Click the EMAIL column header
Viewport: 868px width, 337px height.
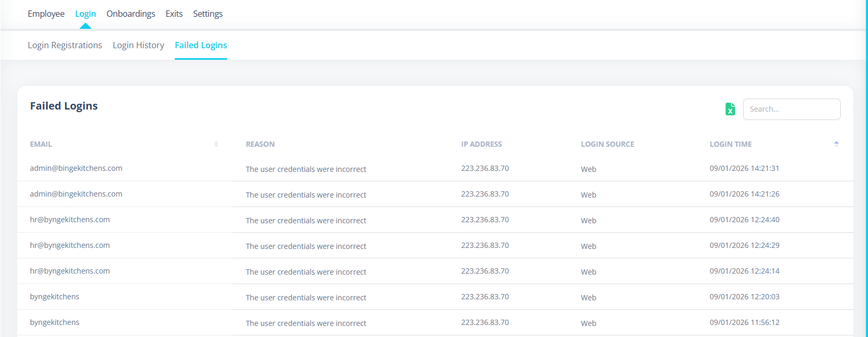pyautogui.click(x=41, y=144)
